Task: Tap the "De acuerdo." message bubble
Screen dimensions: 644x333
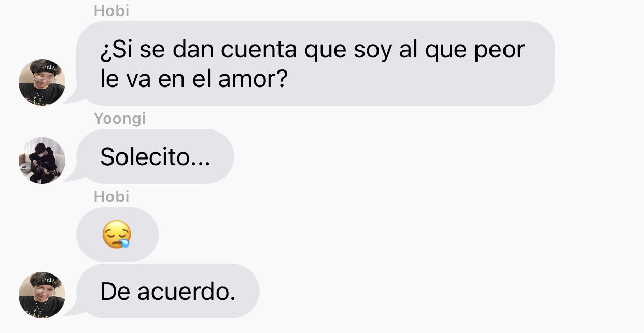Action: click(x=167, y=291)
